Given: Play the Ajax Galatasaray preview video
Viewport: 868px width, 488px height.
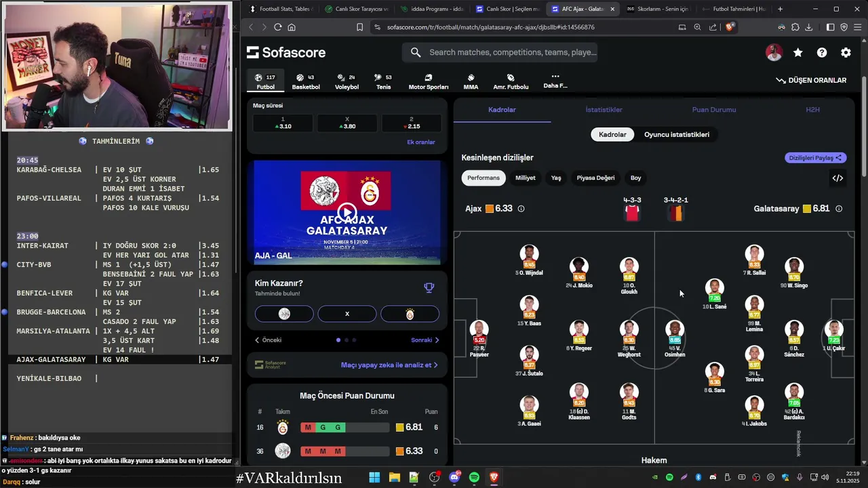Looking at the screenshot, I should 347,213.
